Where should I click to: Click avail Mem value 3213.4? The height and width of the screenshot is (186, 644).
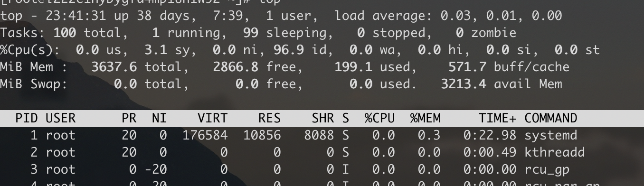tap(464, 84)
